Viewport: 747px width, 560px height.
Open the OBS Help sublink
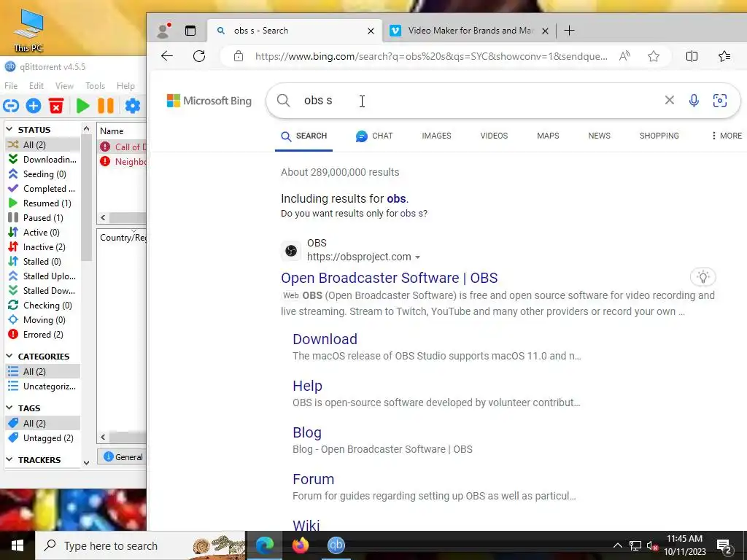point(307,386)
